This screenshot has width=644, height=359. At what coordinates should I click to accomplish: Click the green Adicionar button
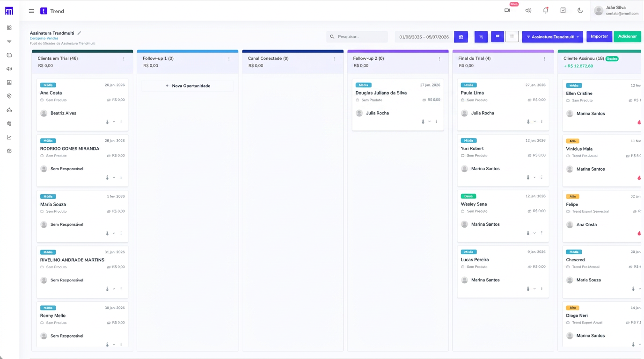tap(627, 36)
